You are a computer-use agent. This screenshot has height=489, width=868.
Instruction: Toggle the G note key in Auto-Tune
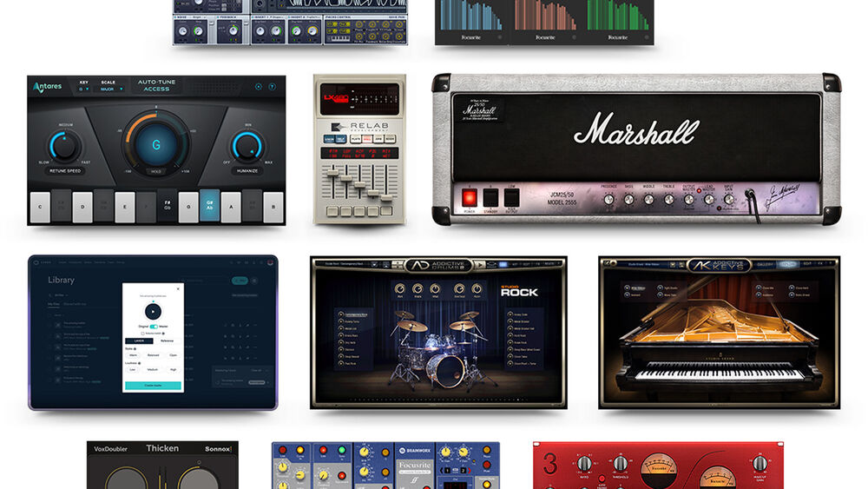pyautogui.click(x=188, y=207)
